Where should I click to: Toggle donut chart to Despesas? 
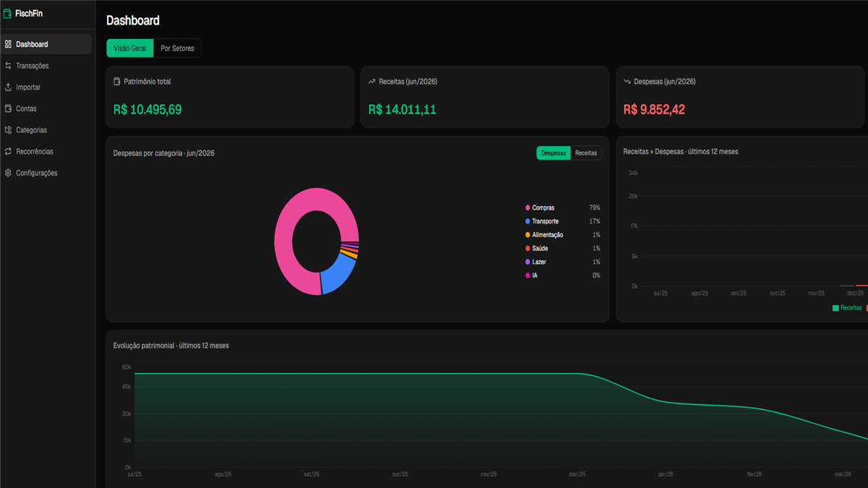(x=553, y=153)
